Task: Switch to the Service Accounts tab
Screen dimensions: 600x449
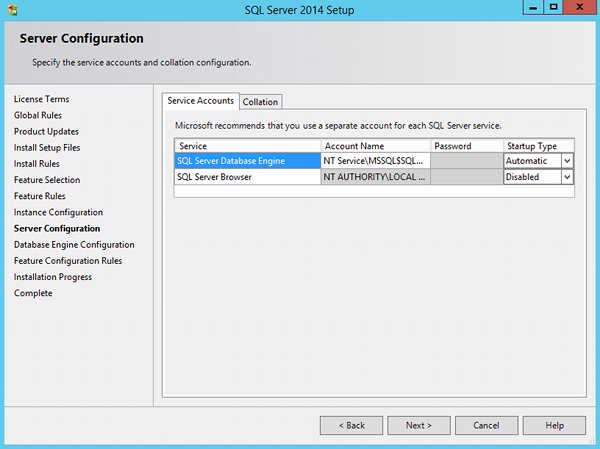Action: [200, 101]
